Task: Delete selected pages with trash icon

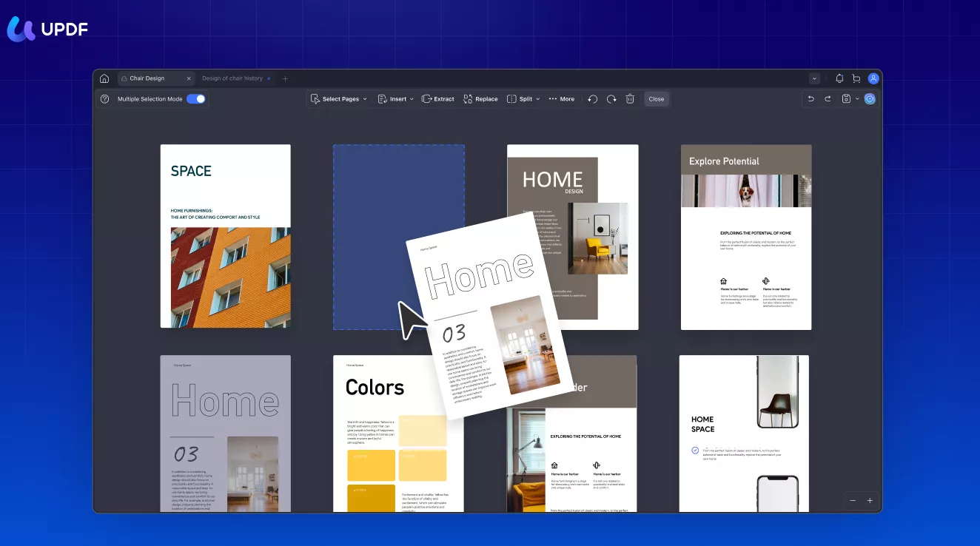Action: tap(630, 99)
